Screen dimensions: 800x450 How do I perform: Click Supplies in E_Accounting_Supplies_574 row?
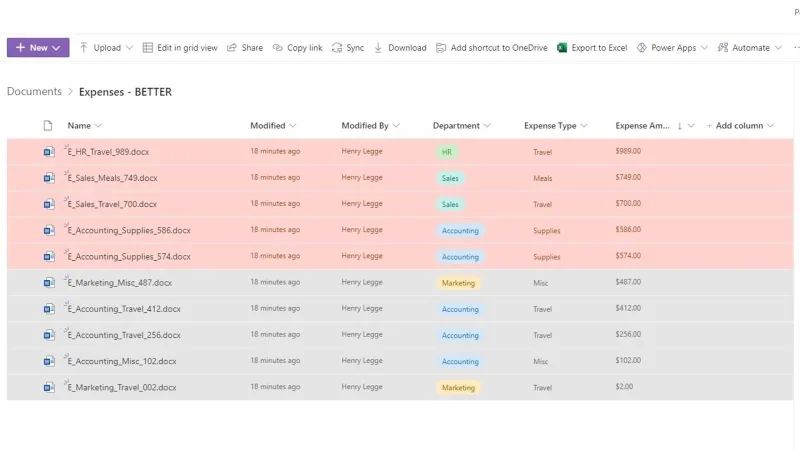pos(546,257)
